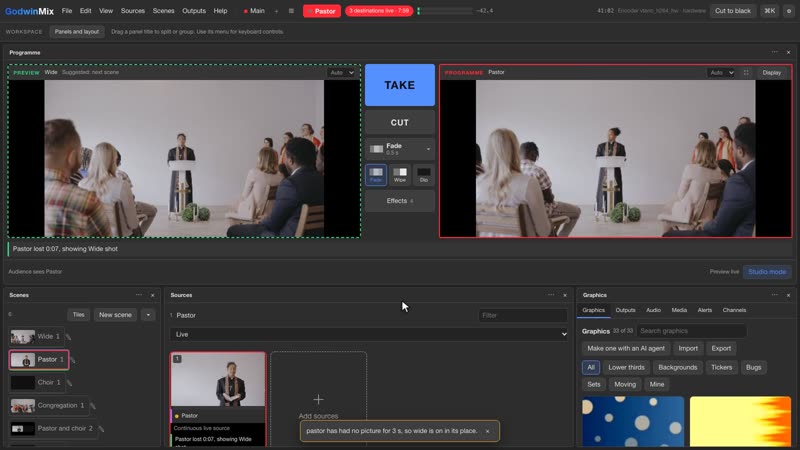The image size is (800, 450).
Task: Add a new workspace with plus icon
Action: point(277,11)
